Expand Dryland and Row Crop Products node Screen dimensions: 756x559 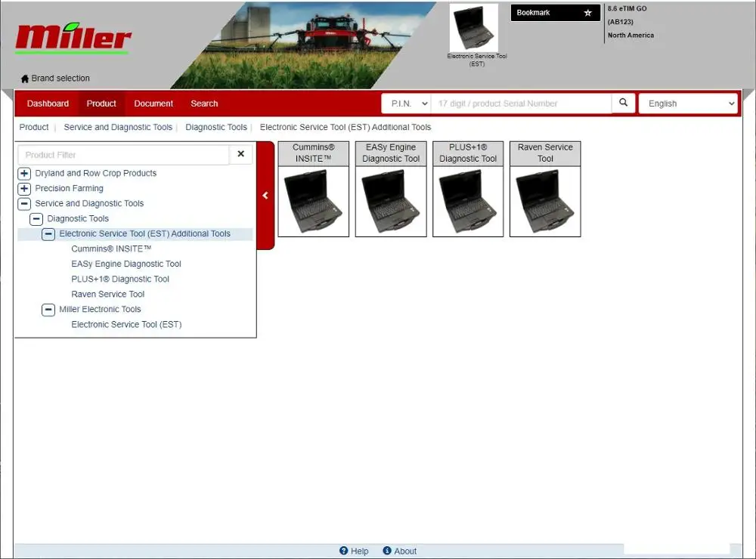point(24,174)
